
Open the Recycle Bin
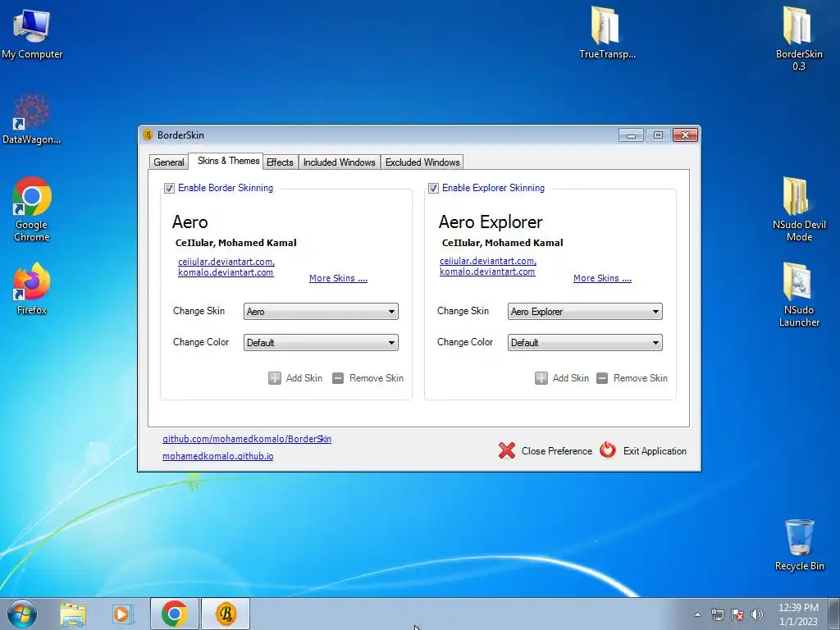click(x=799, y=545)
